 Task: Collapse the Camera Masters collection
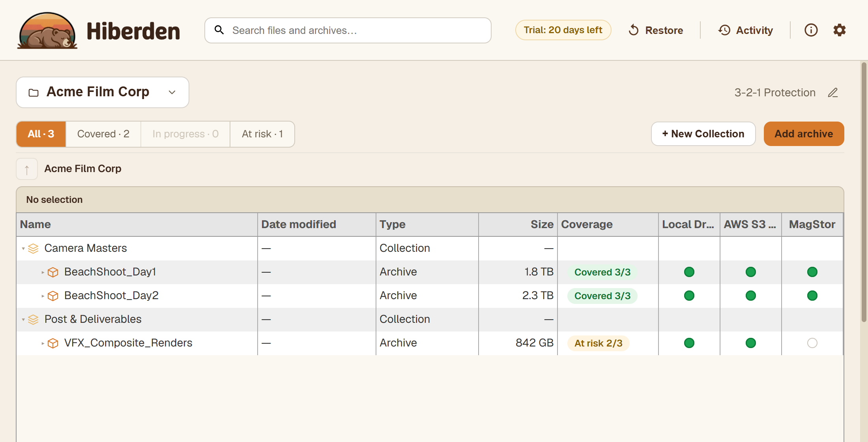(23, 248)
